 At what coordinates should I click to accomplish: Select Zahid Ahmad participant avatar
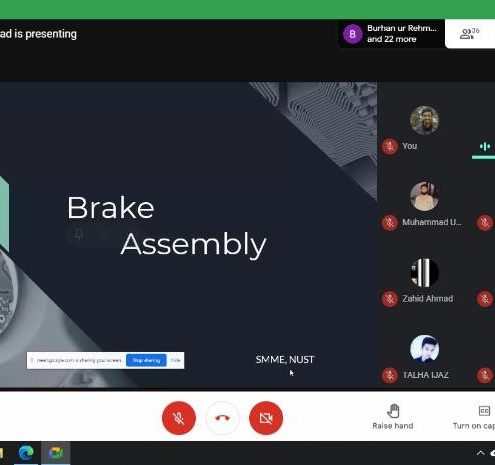[424, 273]
